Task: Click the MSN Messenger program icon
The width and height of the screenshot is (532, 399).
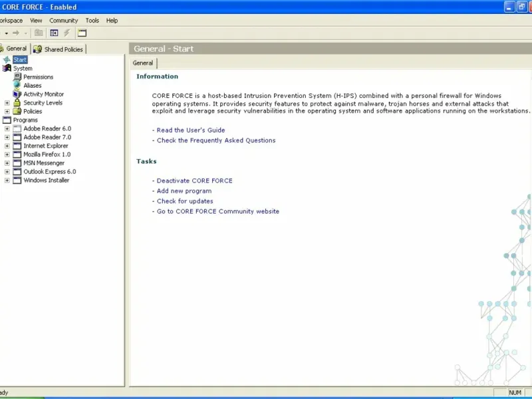Action: (x=17, y=163)
